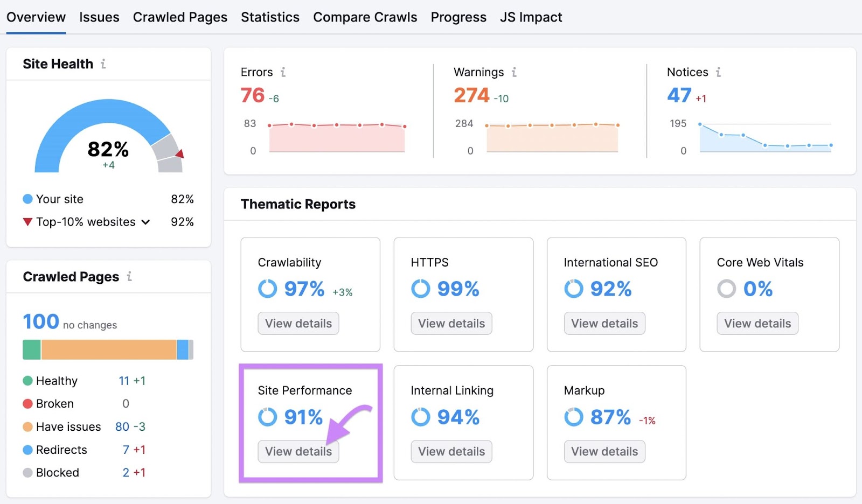
Task: Open Internal Linking details
Action: point(451,451)
